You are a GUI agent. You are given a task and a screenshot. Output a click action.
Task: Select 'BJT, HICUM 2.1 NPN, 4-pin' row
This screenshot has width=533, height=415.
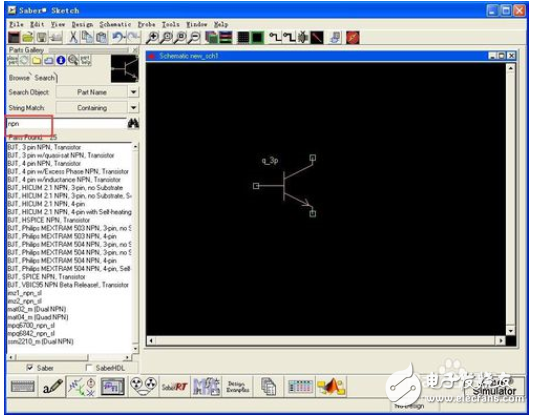[x=69, y=204]
